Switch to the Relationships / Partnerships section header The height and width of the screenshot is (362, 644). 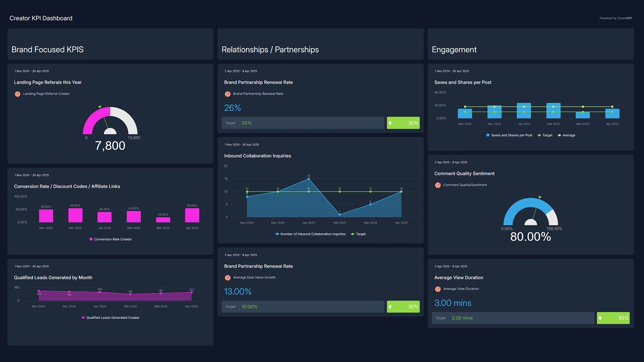coord(270,49)
